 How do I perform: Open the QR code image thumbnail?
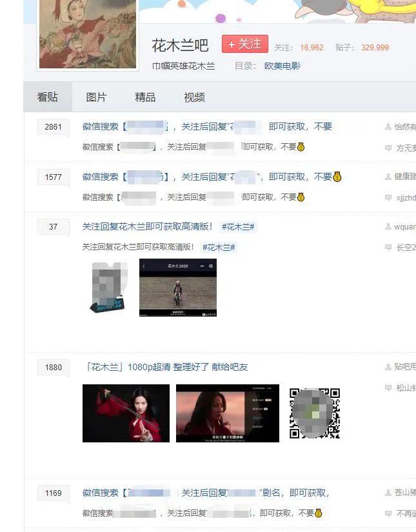[x=315, y=413]
